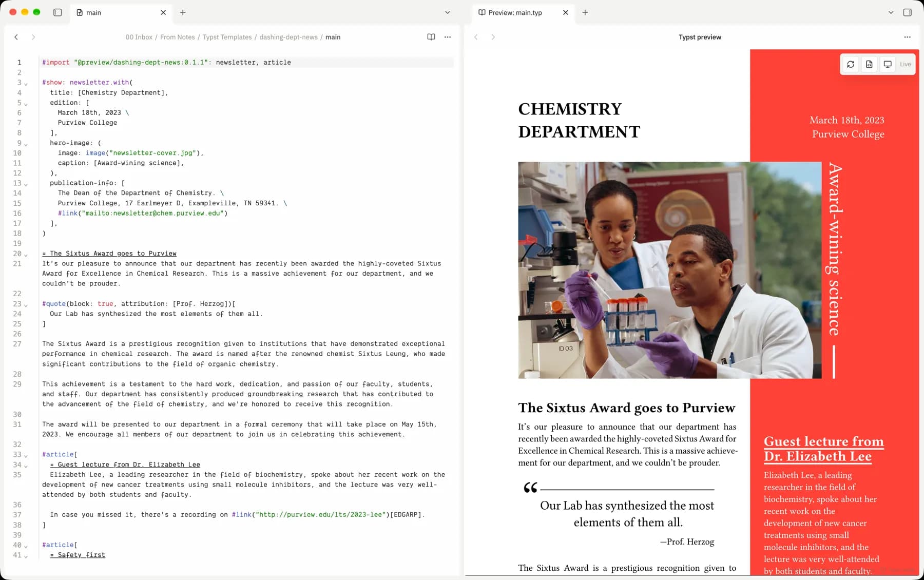Click the monitor icon in the preview toolbar
The height and width of the screenshot is (580, 924).
888,64
